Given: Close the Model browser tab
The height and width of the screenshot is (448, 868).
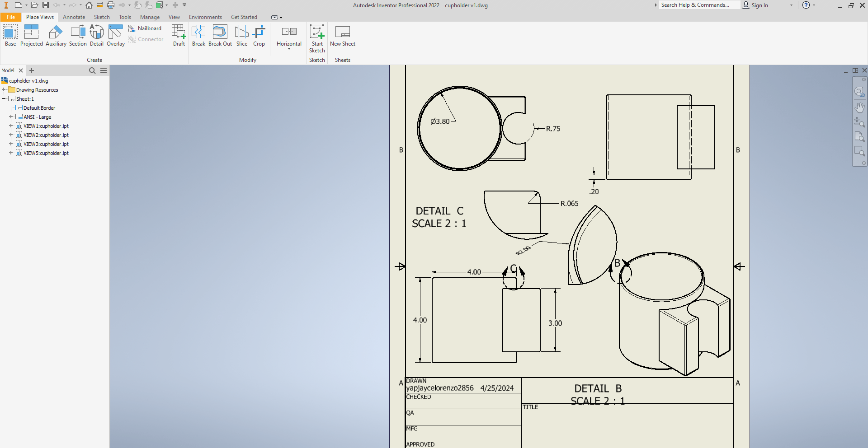Looking at the screenshot, I should [x=20, y=70].
